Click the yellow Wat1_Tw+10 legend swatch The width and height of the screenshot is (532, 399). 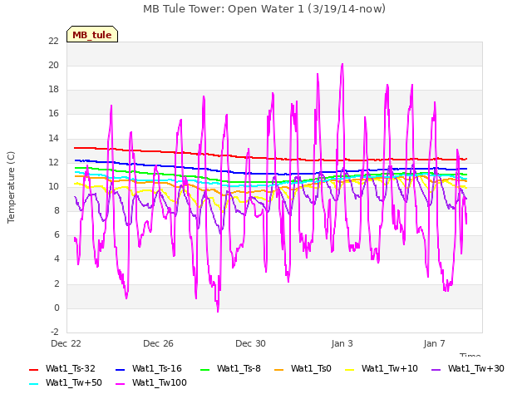click(x=349, y=369)
